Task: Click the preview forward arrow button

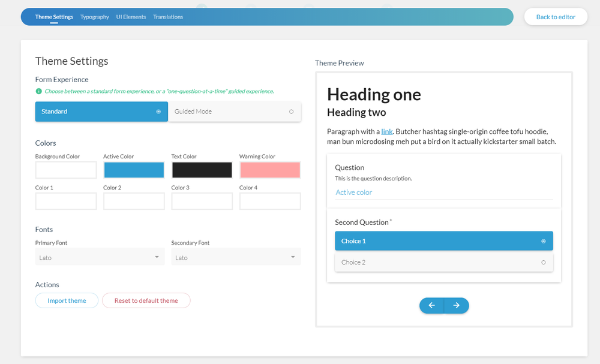Action: [457, 305]
